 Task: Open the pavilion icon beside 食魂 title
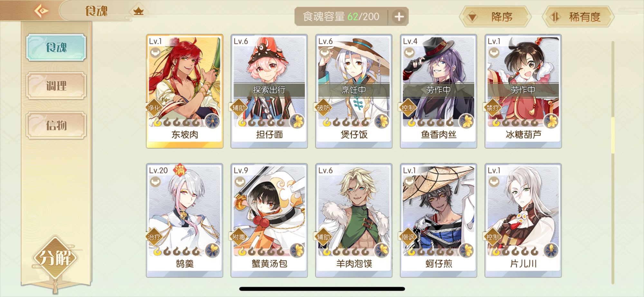[x=138, y=11]
